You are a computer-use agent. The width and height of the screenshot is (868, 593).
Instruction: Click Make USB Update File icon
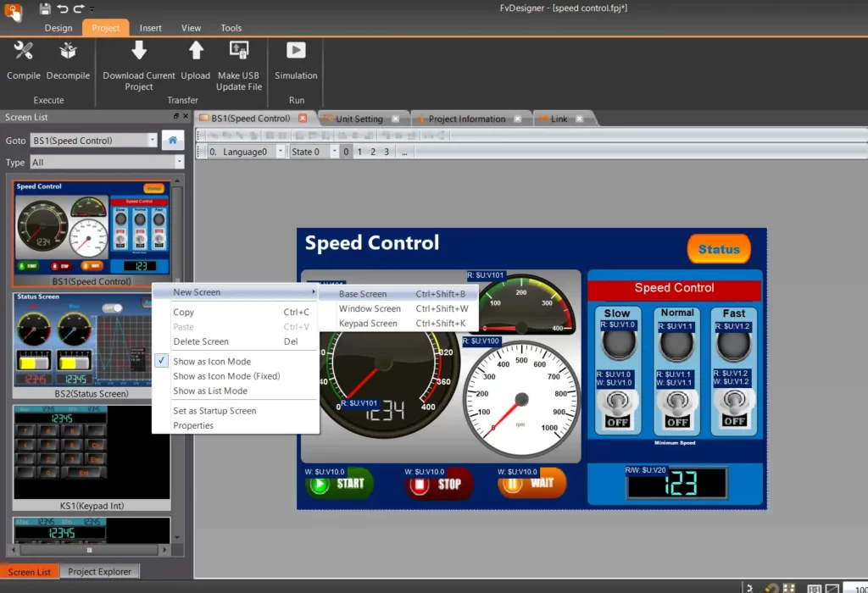(x=239, y=51)
